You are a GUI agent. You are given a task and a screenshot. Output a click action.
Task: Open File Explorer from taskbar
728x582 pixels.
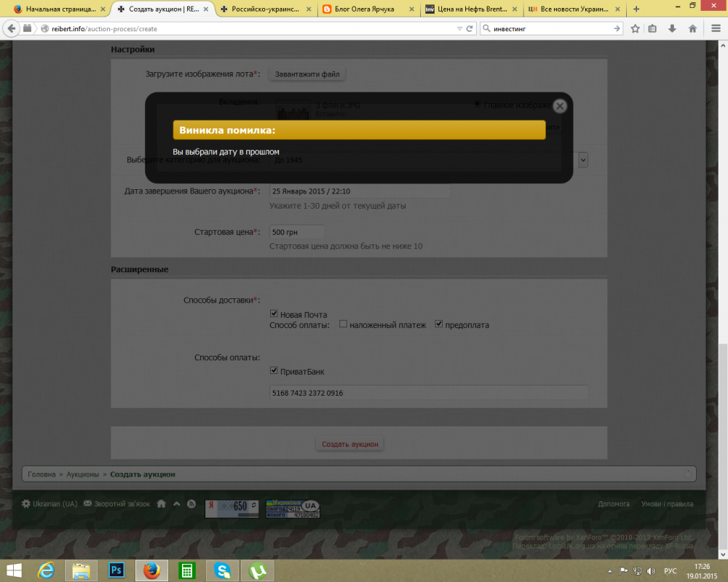(x=82, y=571)
